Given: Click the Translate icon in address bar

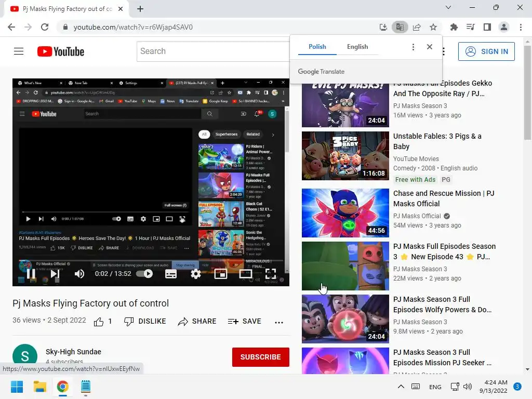Looking at the screenshot, I should click(400, 27).
